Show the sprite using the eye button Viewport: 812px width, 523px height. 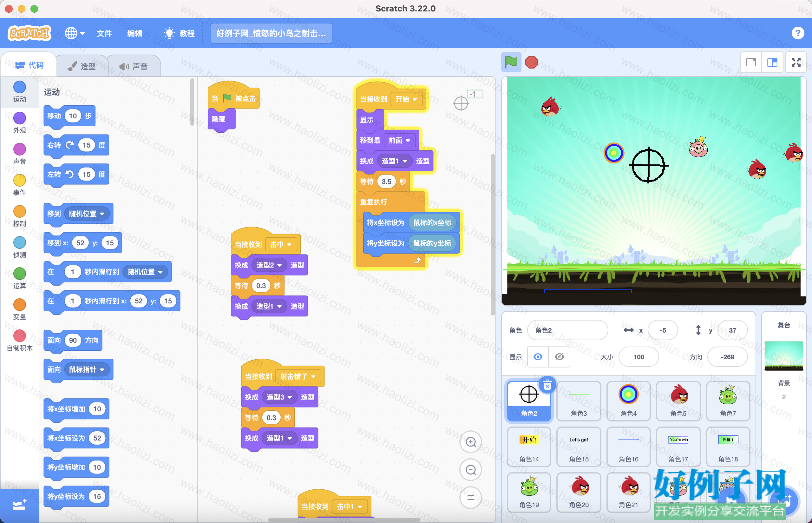click(x=538, y=357)
